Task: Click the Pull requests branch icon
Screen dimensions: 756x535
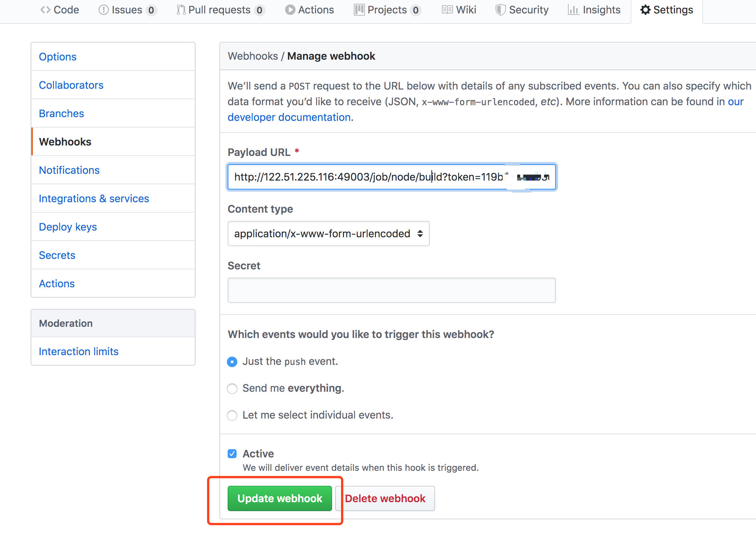Action: (x=181, y=10)
